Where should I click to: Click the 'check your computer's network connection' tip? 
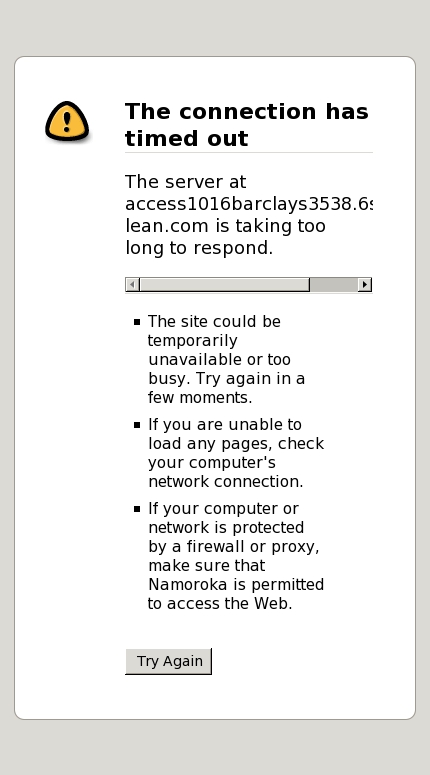coord(236,453)
